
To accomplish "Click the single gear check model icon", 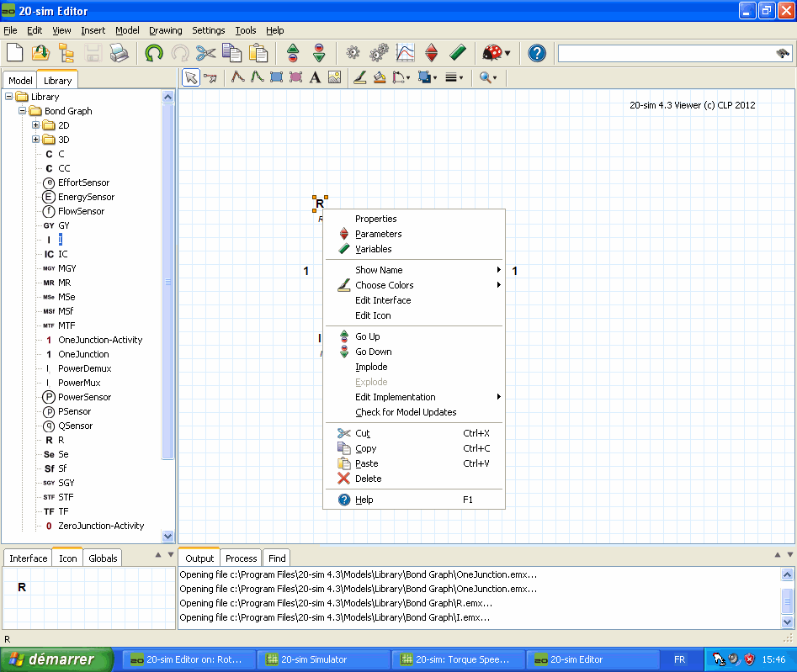I will pos(353,53).
